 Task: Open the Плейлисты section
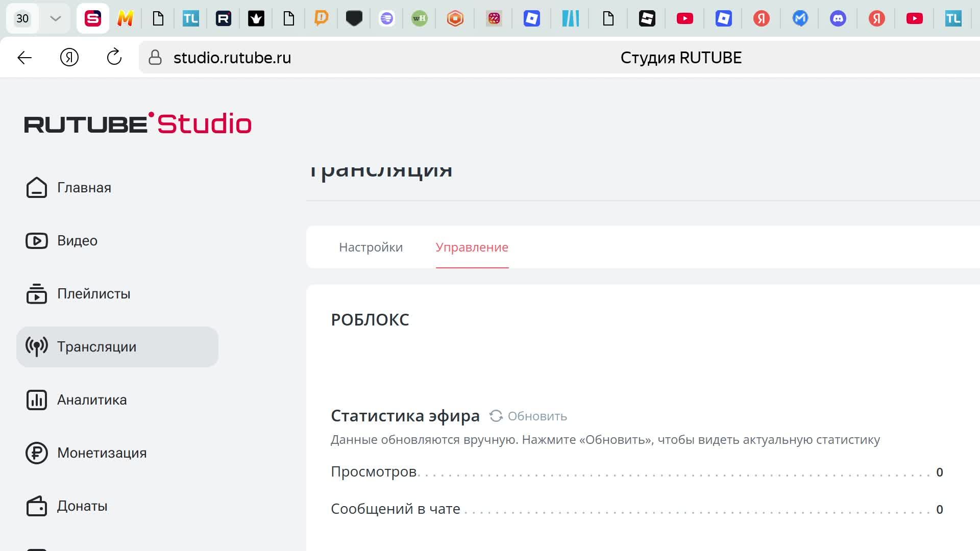[93, 293]
